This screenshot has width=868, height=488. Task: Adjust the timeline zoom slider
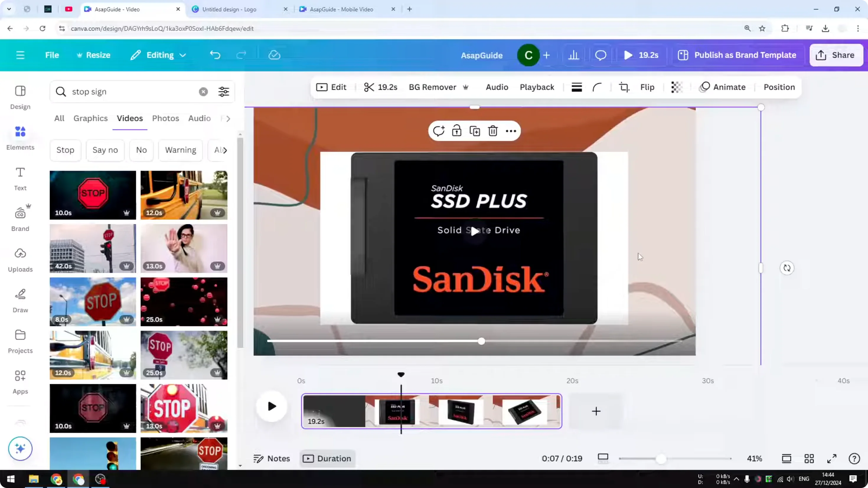click(x=661, y=459)
